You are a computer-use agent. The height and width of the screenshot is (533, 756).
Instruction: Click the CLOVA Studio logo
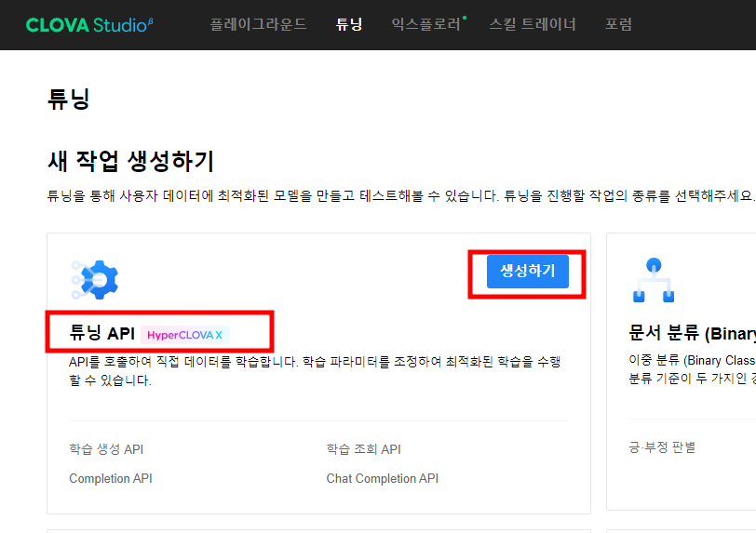coord(89,24)
